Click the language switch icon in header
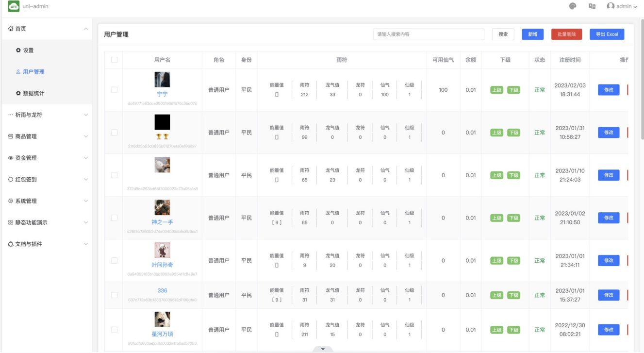The image size is (644, 353). [x=592, y=6]
